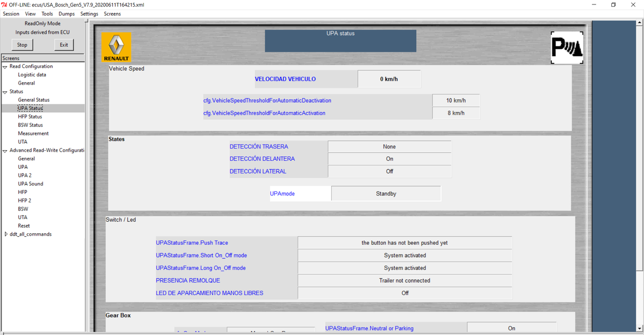Open the Measurement screen
644x335 pixels.
[x=33, y=133]
